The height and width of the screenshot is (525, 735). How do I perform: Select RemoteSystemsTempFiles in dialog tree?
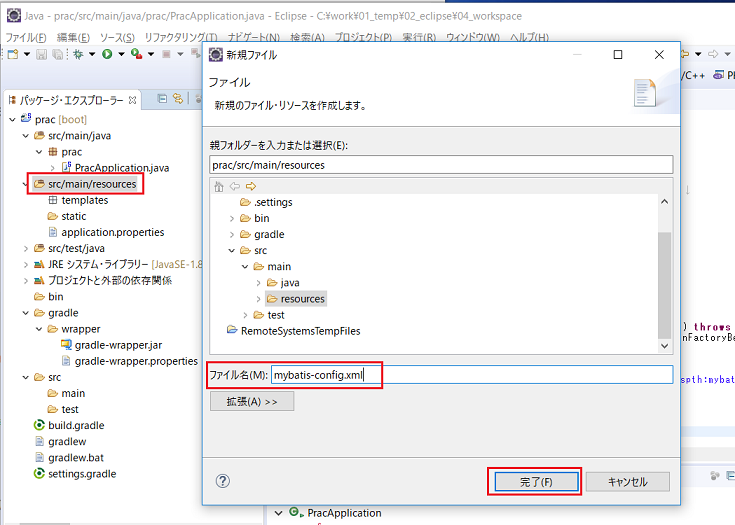tap(300, 331)
